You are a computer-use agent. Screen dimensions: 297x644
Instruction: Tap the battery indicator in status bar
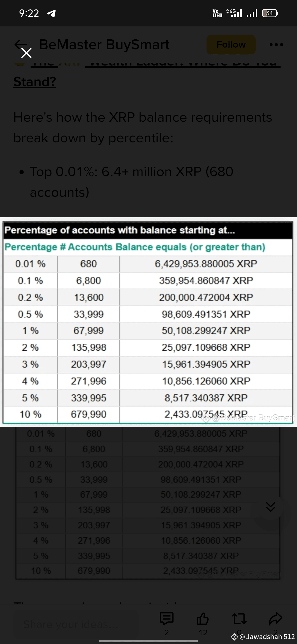click(270, 13)
